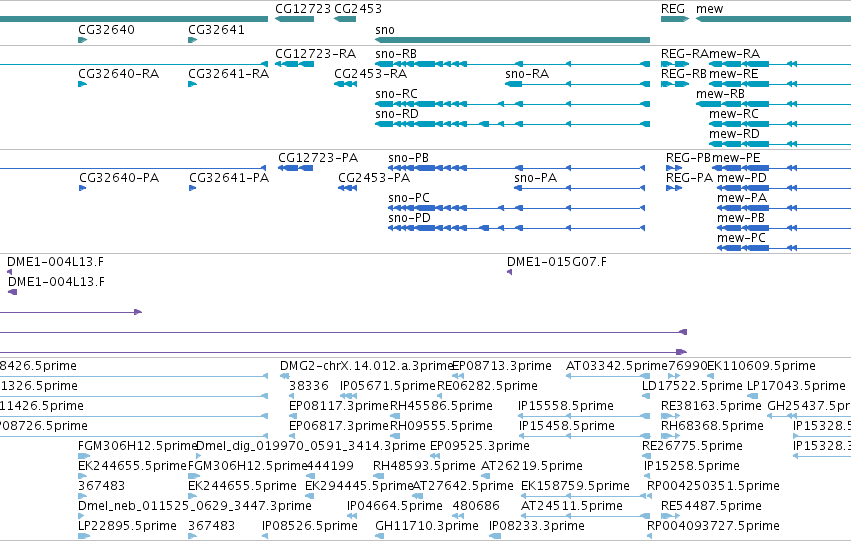Click EST EK110609.5prime
This screenshot has width=851, height=541.
761,366
